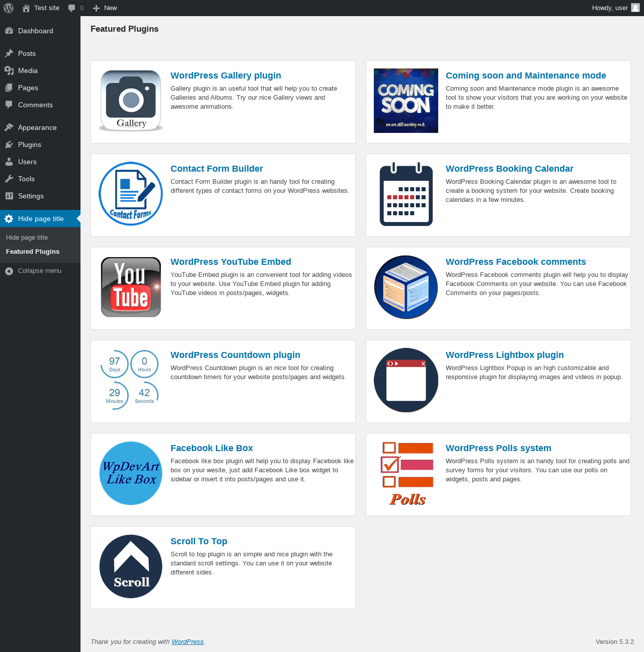Go to the Posts menu
Screen dimensions: 644x652
[x=40, y=53]
